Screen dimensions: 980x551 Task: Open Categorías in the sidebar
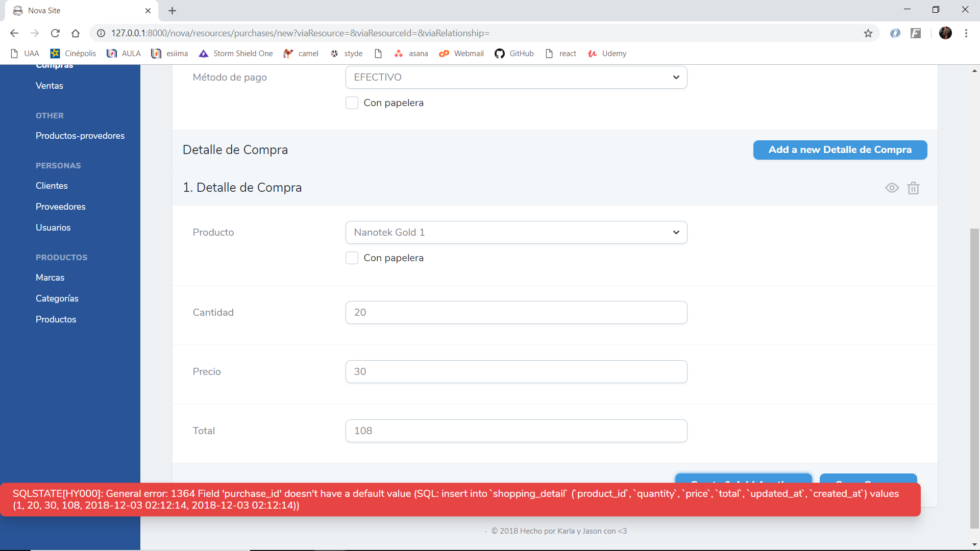click(x=57, y=298)
